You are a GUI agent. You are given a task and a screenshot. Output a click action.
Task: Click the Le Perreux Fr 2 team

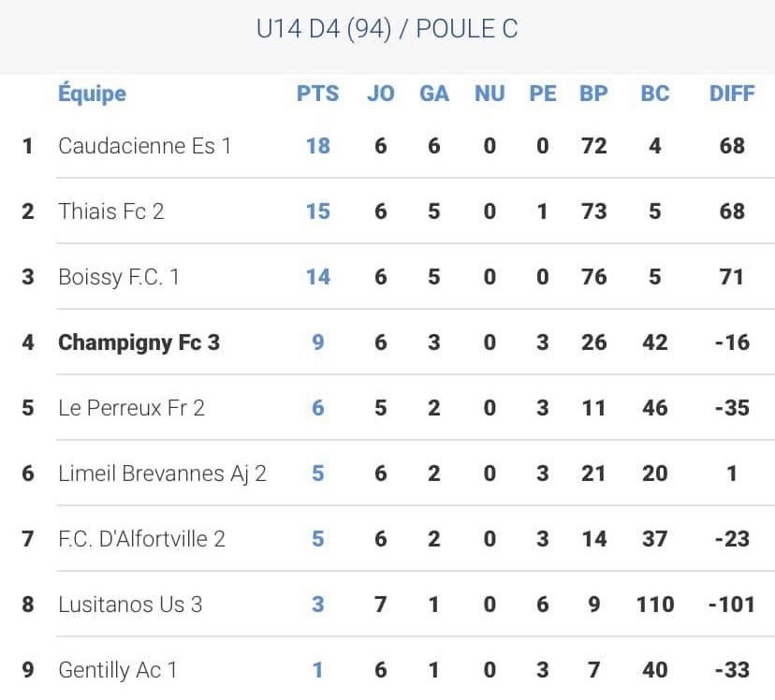click(x=131, y=408)
